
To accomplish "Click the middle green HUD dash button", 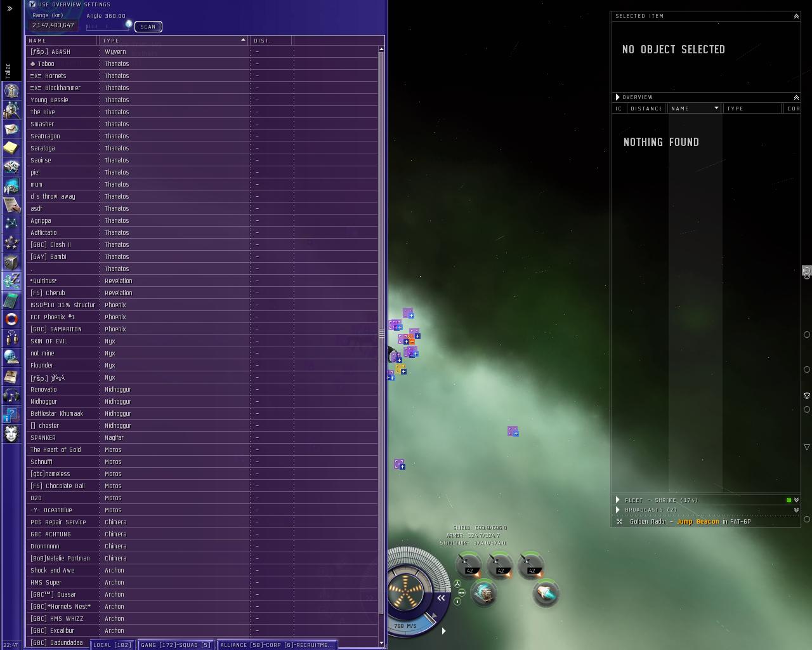I will coord(461,593).
